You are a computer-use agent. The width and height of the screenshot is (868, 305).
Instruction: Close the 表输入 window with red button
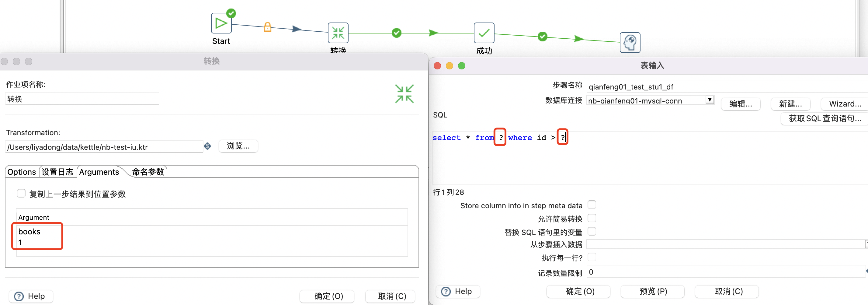click(437, 65)
